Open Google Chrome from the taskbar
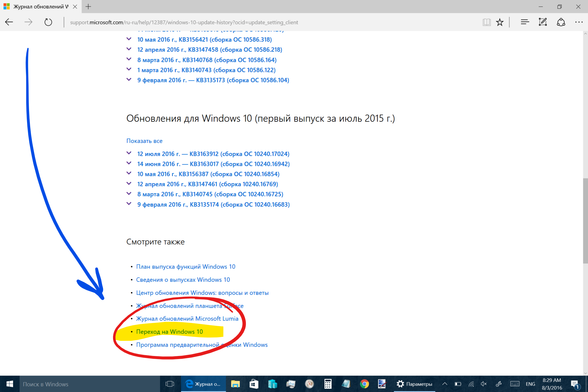 point(364,384)
